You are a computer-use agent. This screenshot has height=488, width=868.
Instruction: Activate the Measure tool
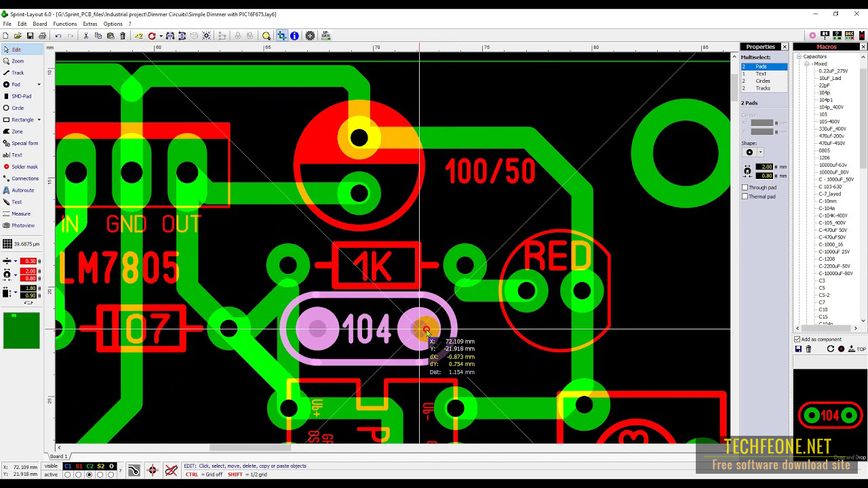[20, 213]
